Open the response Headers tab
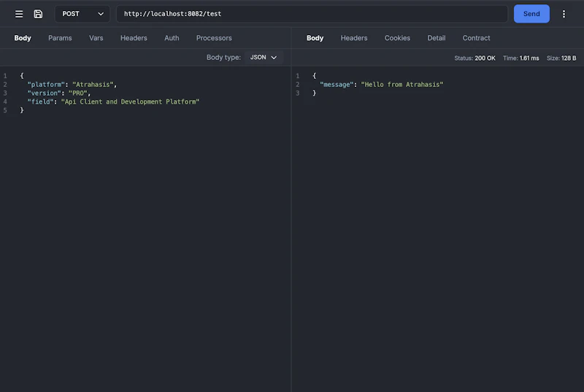The height and width of the screenshot is (392, 584). (354, 38)
